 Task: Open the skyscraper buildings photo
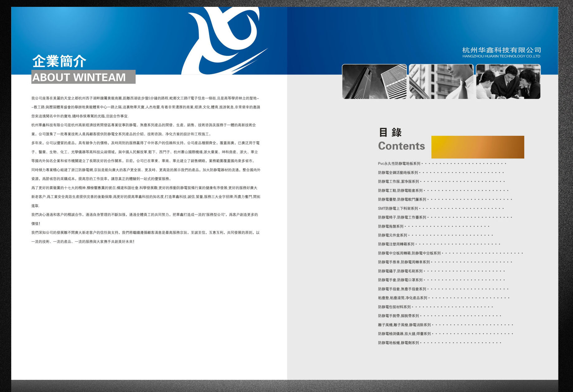(x=374, y=82)
